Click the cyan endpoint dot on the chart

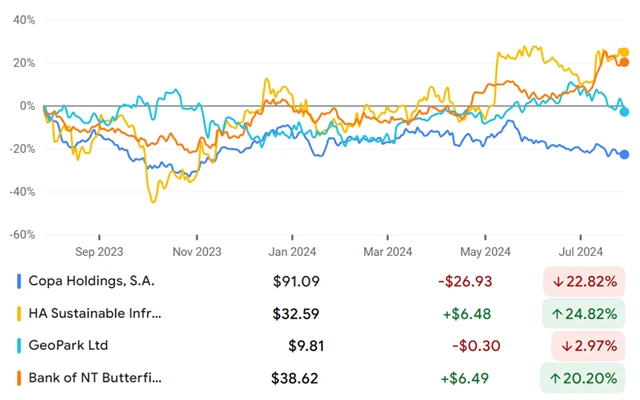pos(625,111)
